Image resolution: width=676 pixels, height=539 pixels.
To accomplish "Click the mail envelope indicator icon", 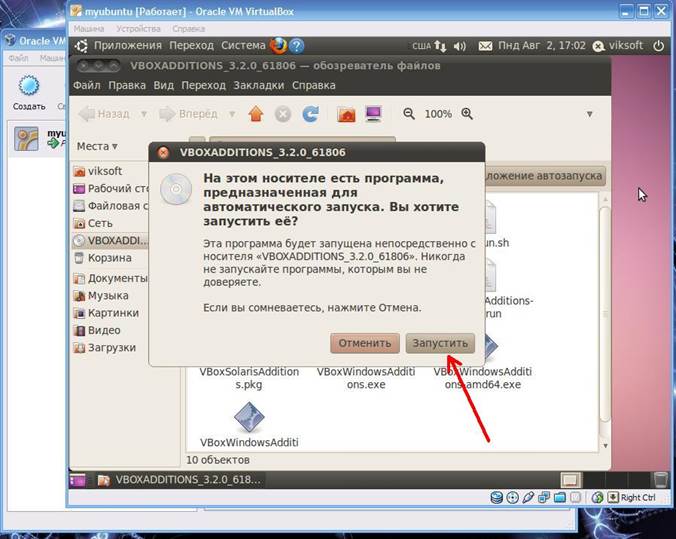I will (485, 46).
